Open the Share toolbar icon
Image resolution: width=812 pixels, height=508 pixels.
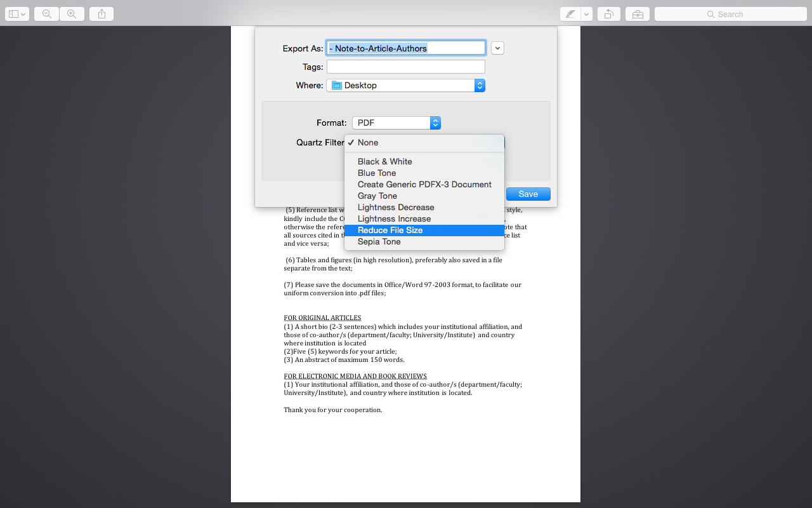pyautogui.click(x=101, y=14)
